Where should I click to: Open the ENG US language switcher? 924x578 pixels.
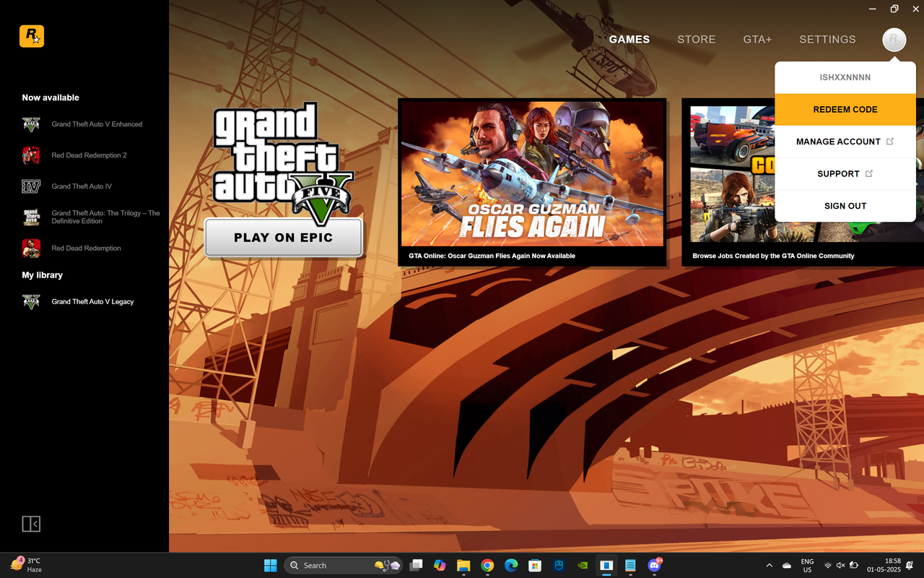pyautogui.click(x=807, y=566)
